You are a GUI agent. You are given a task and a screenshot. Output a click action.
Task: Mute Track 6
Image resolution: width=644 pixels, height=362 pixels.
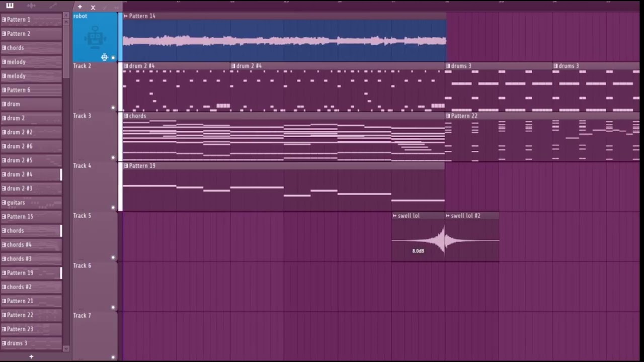click(x=113, y=307)
